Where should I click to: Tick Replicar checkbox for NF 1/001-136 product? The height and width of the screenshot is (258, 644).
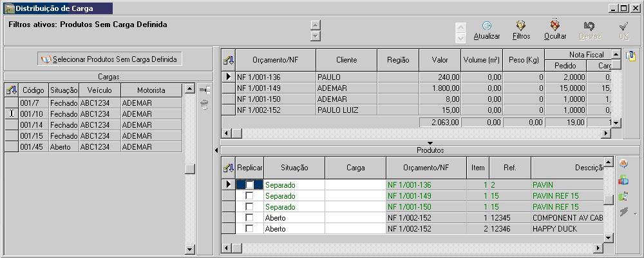pos(249,185)
